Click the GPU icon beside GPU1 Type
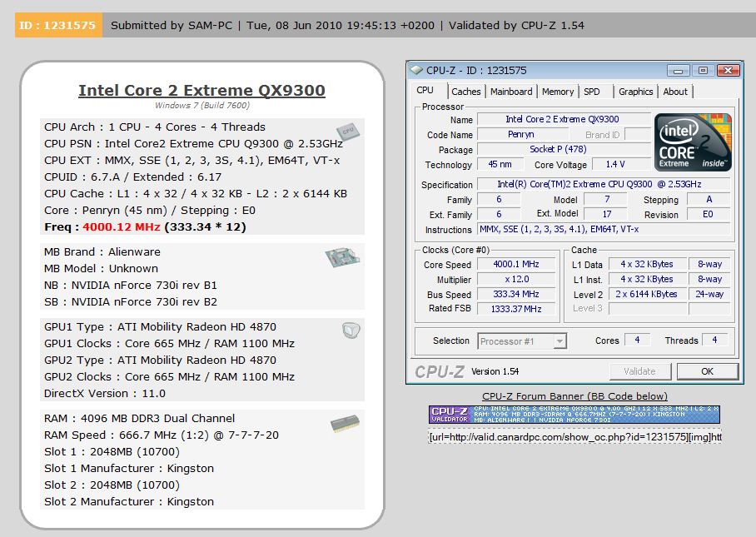Viewport: 756px width, 537px height. pyautogui.click(x=351, y=331)
